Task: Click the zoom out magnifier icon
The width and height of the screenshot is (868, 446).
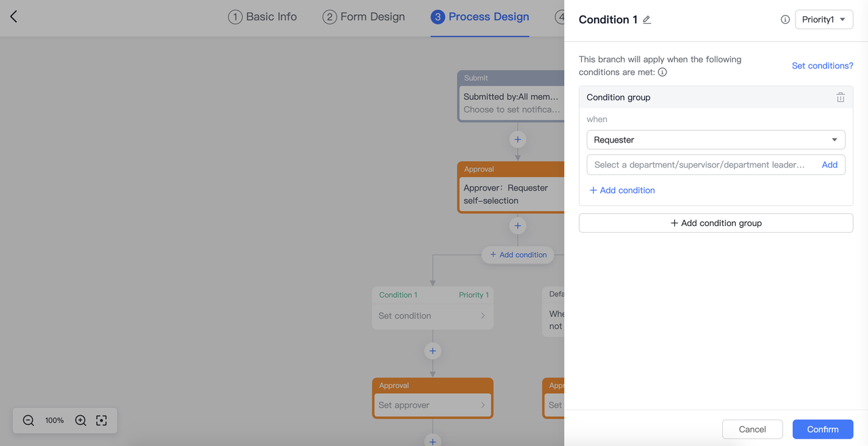Action: click(x=28, y=420)
